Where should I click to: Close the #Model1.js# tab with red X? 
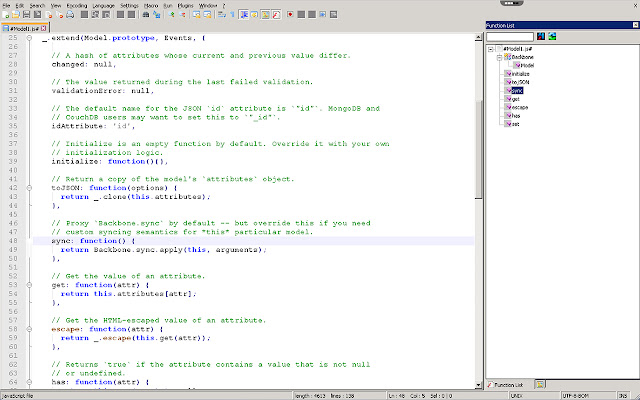coord(44,29)
